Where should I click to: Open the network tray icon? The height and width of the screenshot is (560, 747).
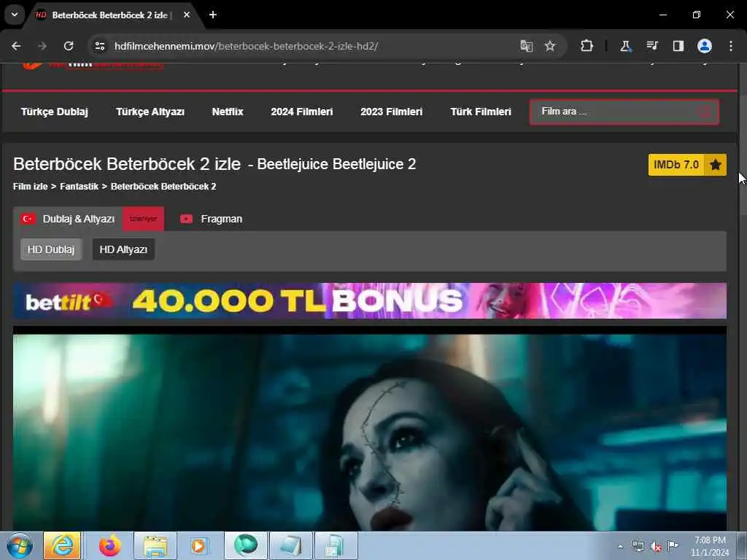(x=638, y=546)
